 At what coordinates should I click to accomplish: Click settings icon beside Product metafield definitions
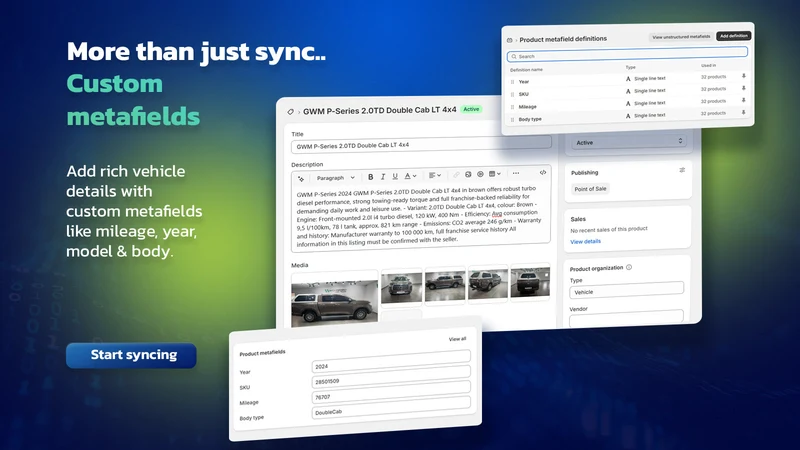coord(510,40)
